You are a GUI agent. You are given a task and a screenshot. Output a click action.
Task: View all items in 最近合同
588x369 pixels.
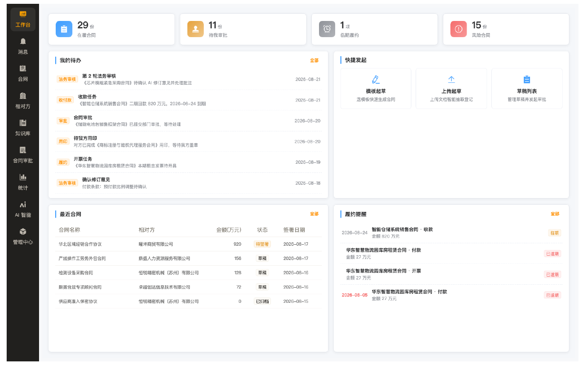[x=314, y=214]
